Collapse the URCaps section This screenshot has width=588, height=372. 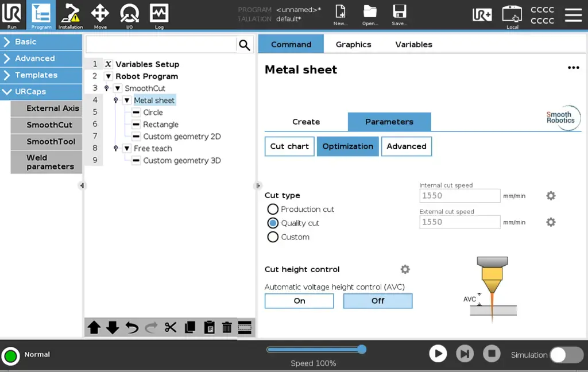tap(41, 91)
